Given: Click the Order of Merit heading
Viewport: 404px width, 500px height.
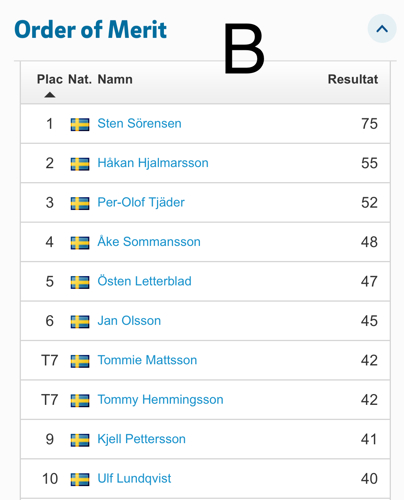Looking at the screenshot, I should click(90, 30).
